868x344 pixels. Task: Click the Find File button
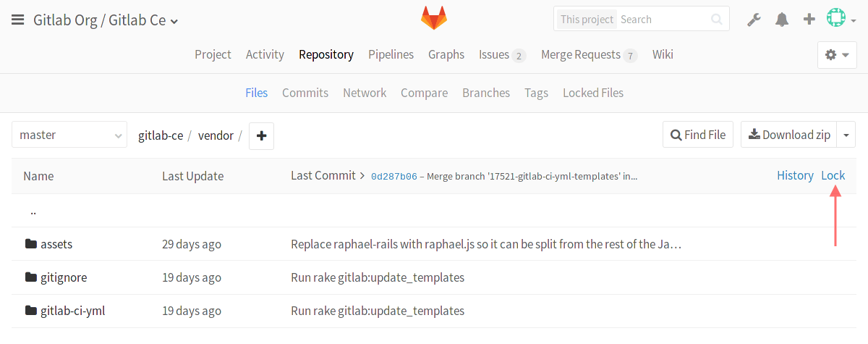(698, 135)
